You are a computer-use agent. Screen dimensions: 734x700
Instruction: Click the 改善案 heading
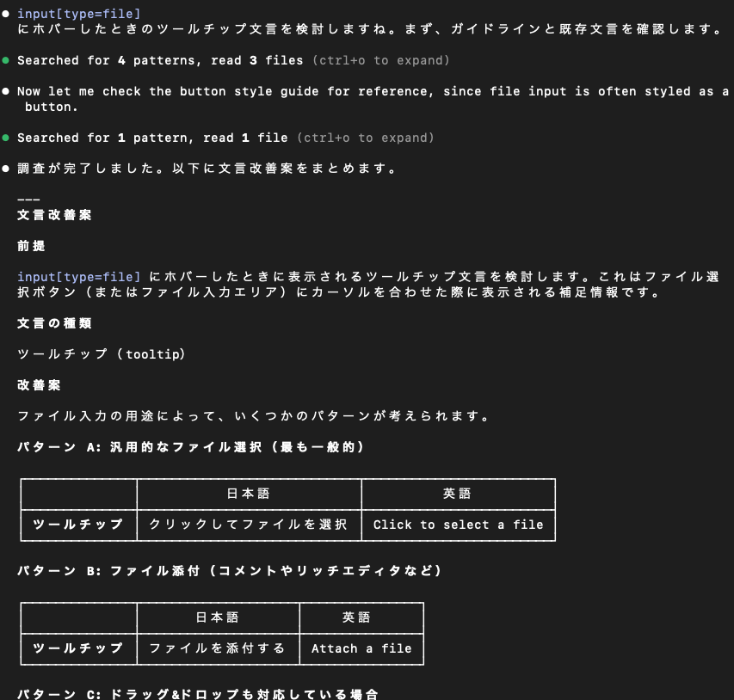pos(39,385)
